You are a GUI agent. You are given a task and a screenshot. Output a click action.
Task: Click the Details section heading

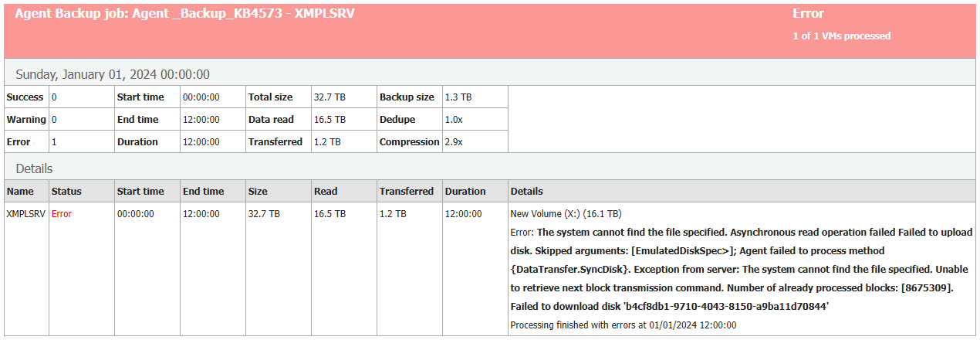34,168
